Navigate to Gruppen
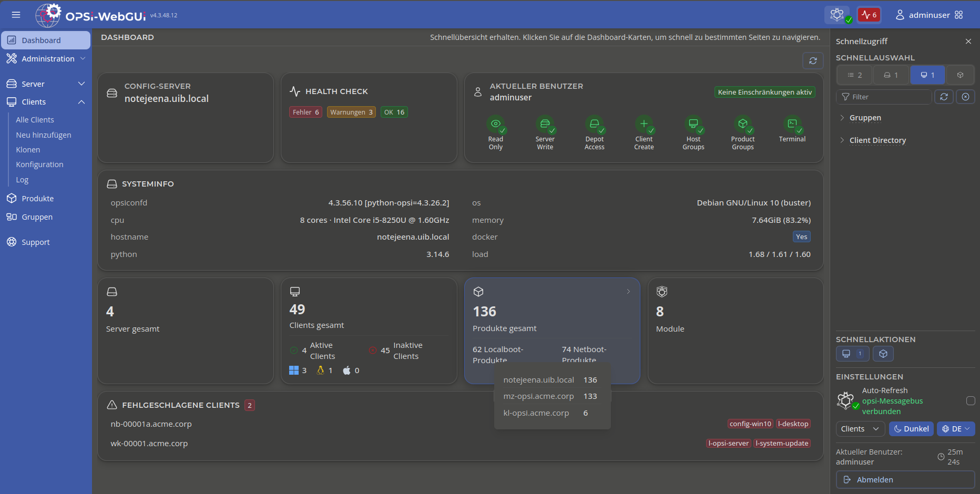 [x=37, y=217]
